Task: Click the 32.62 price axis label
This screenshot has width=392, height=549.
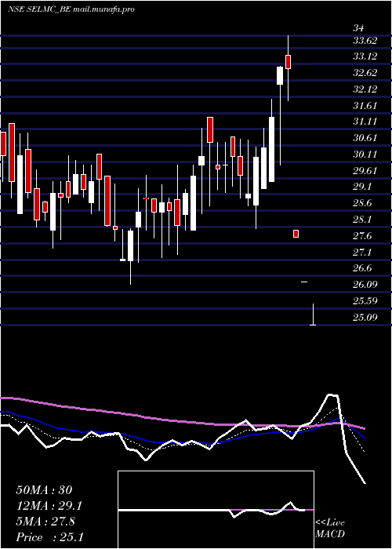Action: [365, 73]
